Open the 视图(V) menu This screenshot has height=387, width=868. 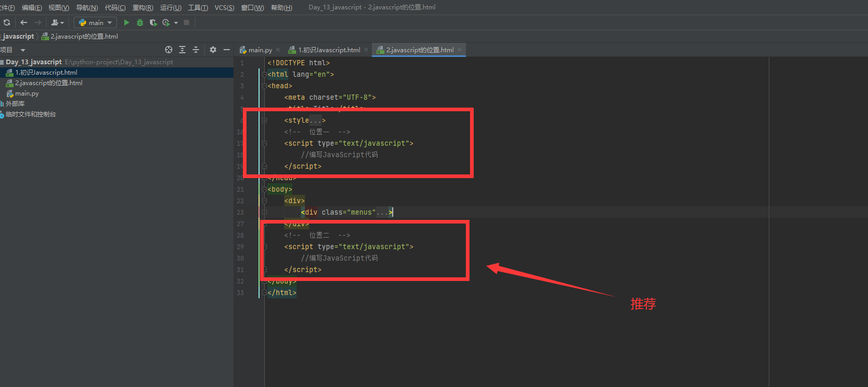tap(58, 7)
